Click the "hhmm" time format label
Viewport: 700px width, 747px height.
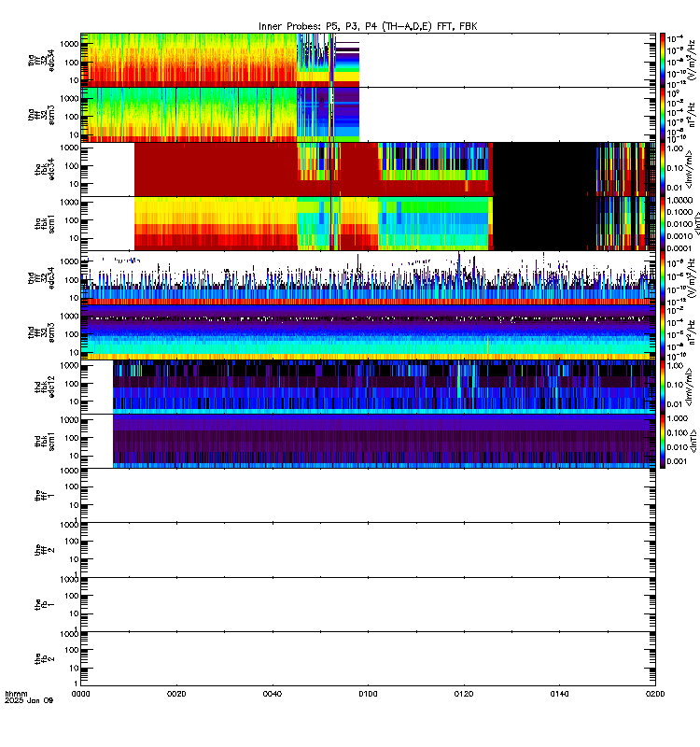16,694
